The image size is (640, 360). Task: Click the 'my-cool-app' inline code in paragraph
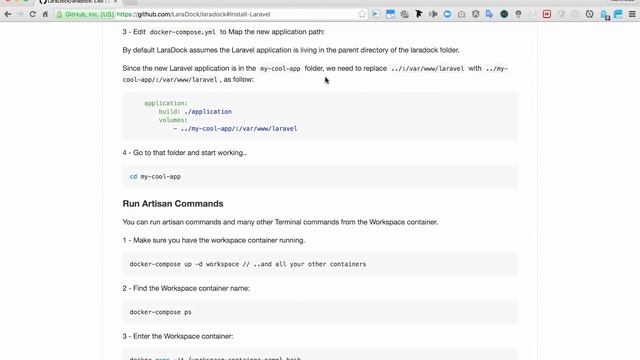pos(280,69)
